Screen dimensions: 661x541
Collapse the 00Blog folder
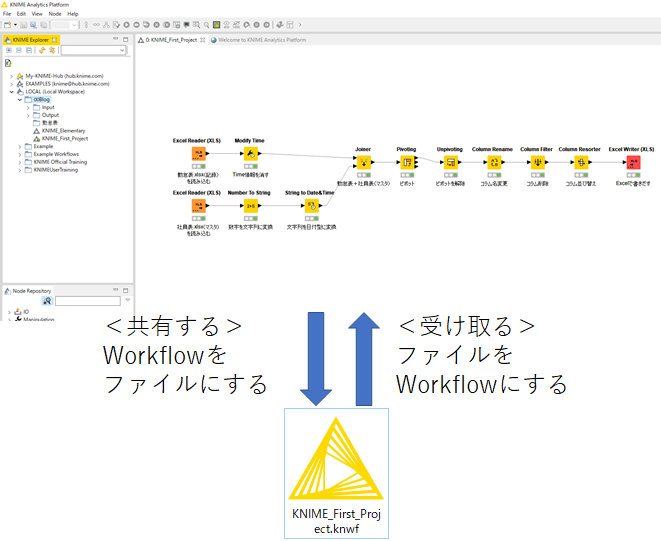point(20,100)
